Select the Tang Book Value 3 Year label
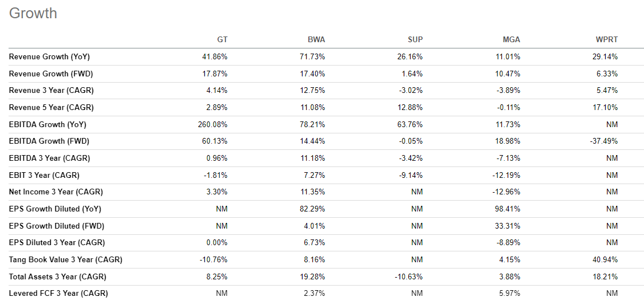 (66, 260)
